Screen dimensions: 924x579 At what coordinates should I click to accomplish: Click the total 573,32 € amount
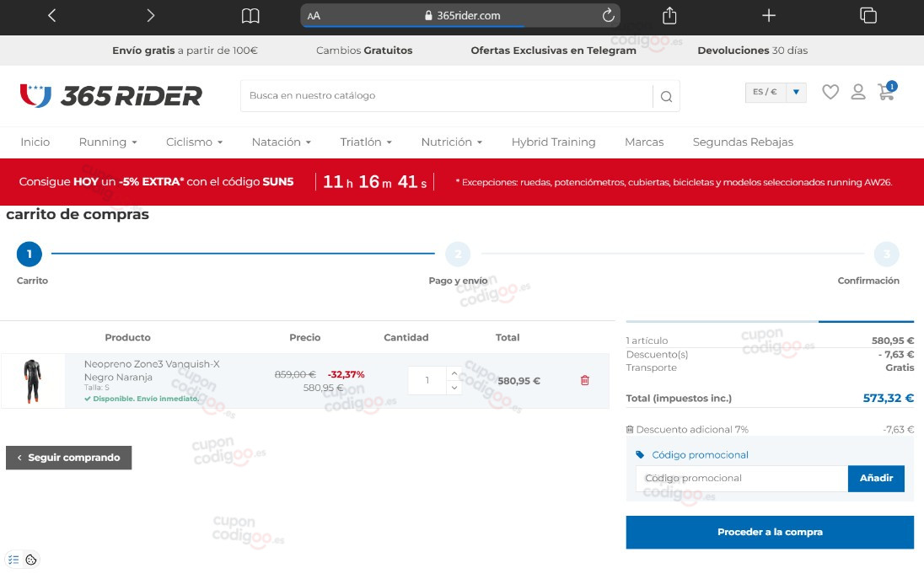coord(888,398)
